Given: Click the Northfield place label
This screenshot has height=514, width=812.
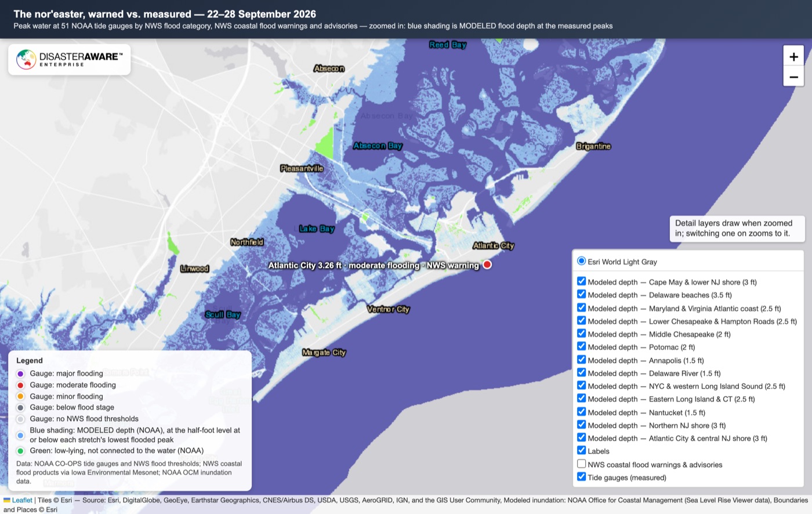Looking at the screenshot, I should click(x=247, y=242).
